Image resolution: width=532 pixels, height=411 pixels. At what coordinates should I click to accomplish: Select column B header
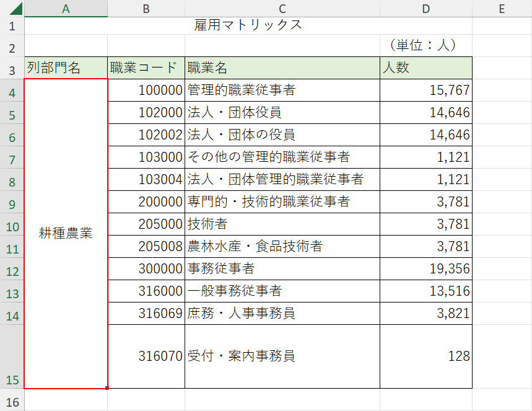(x=146, y=9)
